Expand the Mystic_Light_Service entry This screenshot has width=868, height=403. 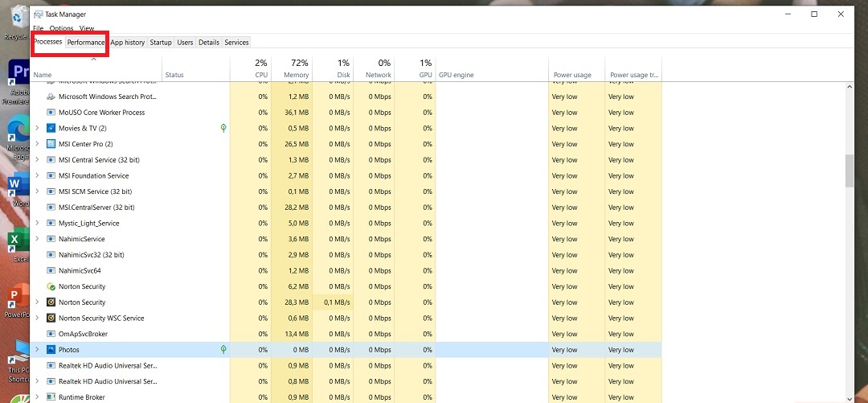click(37, 223)
